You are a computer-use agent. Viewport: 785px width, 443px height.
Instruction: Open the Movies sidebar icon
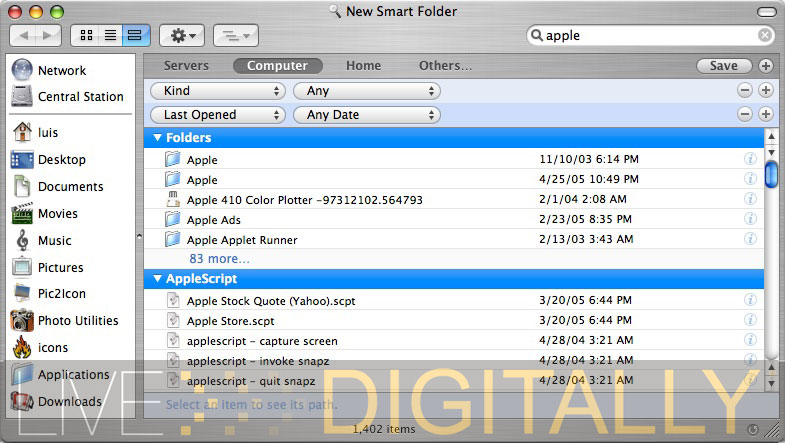coord(22,213)
